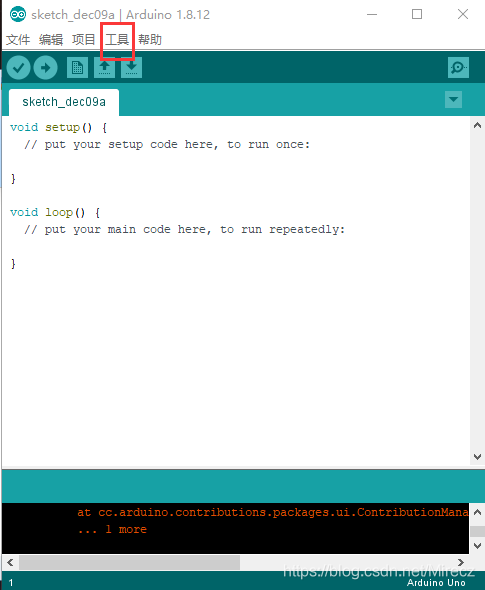Click line number 1 in status bar
The height and width of the screenshot is (590, 485).
[x=11, y=583]
